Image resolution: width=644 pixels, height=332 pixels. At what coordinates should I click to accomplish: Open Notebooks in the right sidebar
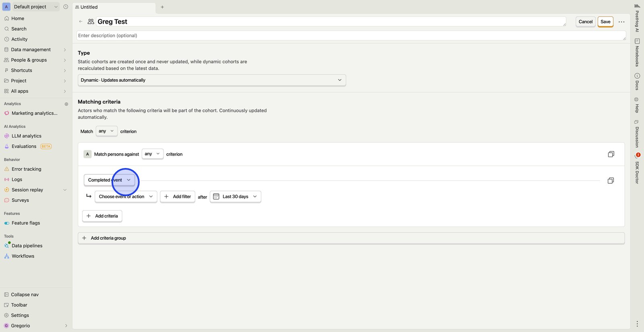(x=637, y=53)
